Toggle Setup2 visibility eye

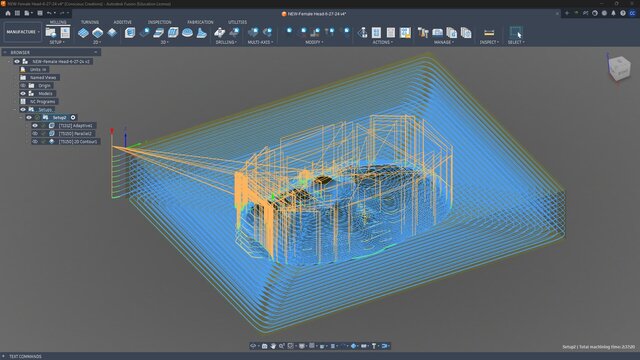click(x=29, y=118)
